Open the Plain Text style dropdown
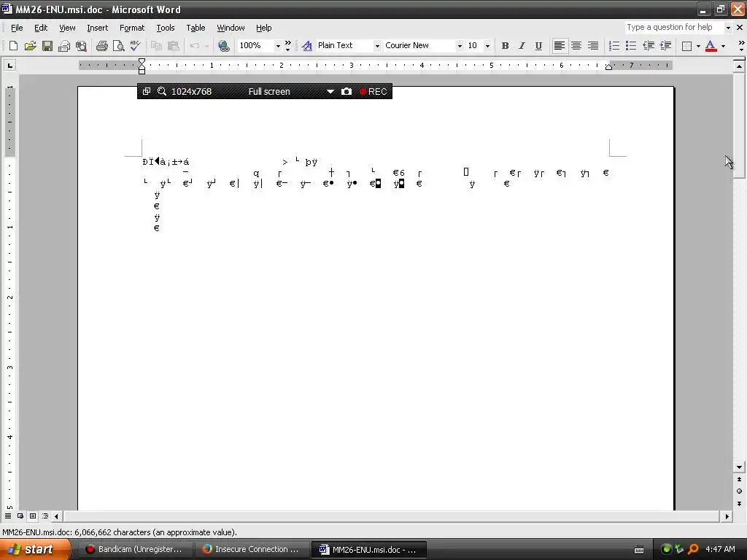The height and width of the screenshot is (560, 747). coord(377,46)
